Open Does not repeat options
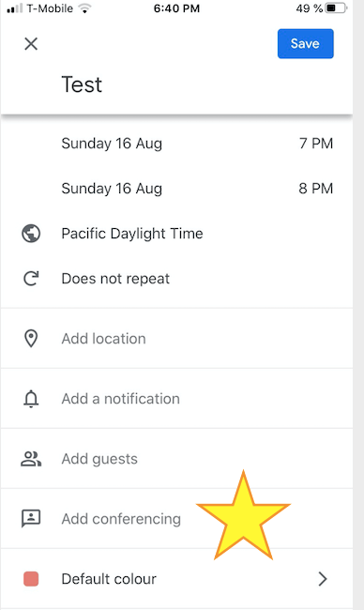 tap(115, 279)
